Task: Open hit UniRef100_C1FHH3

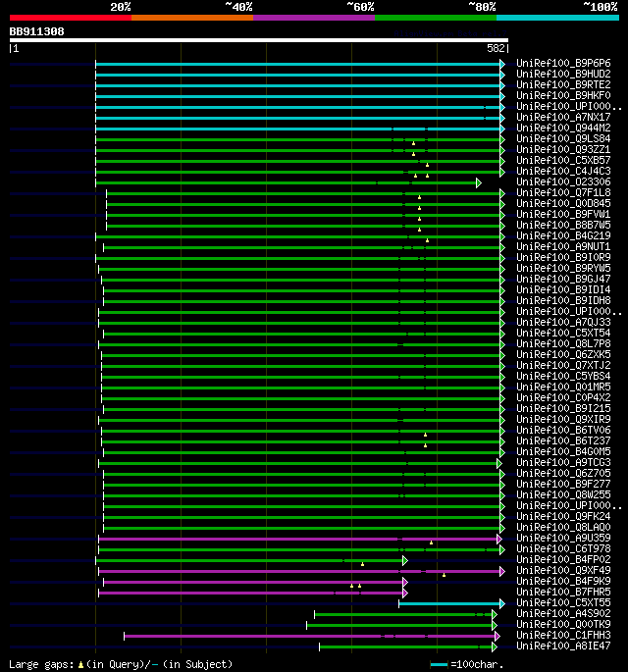Action: coord(563,635)
